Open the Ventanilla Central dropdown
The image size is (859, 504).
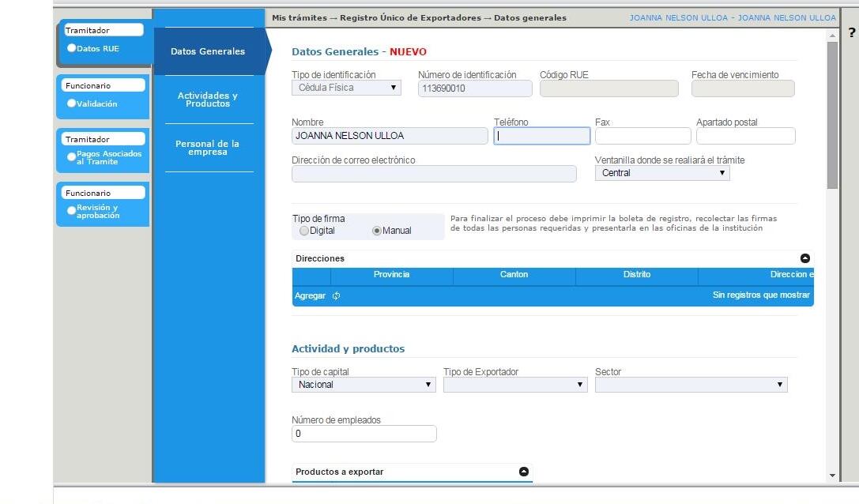[661, 173]
